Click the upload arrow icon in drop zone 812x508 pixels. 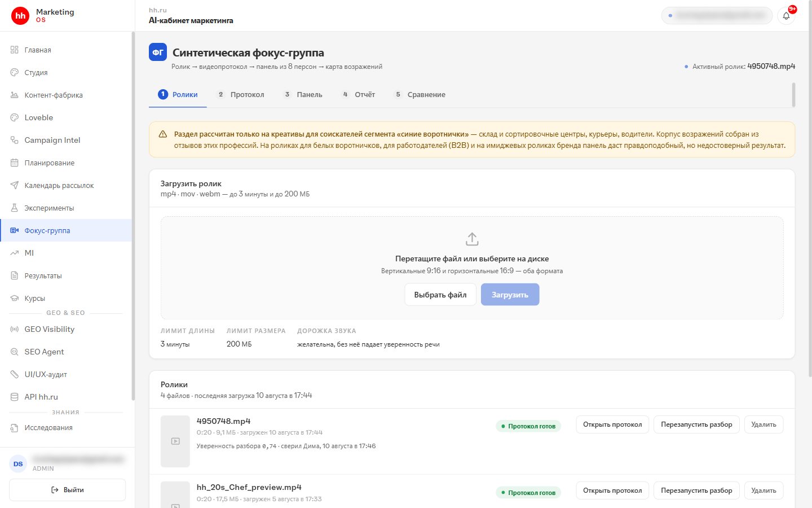[x=472, y=239]
